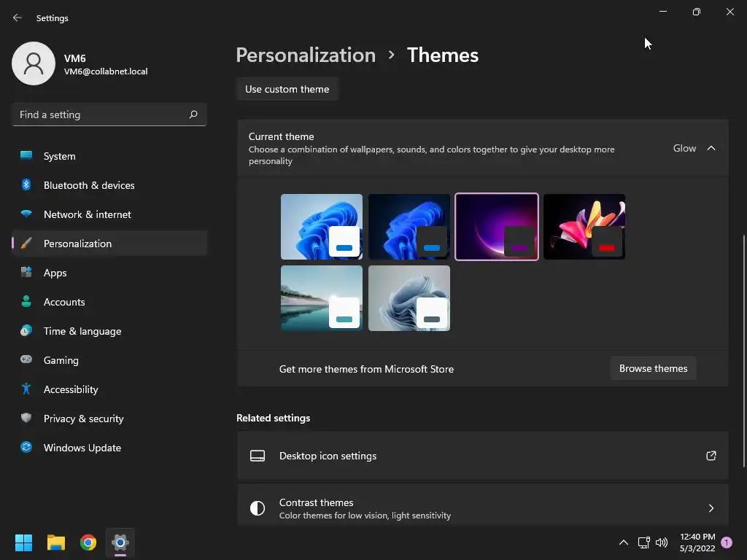Click the volume speaker tray icon
Screen dimensions: 747x560
pos(662,542)
